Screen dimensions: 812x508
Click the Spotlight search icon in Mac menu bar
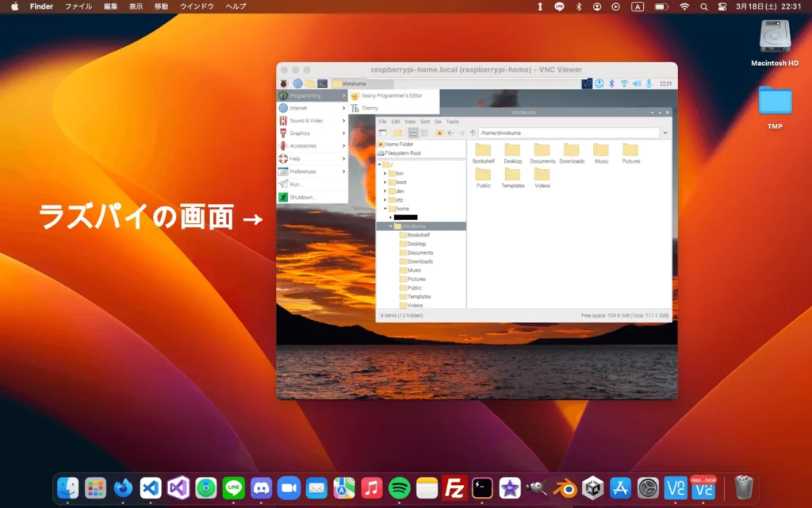point(704,6)
